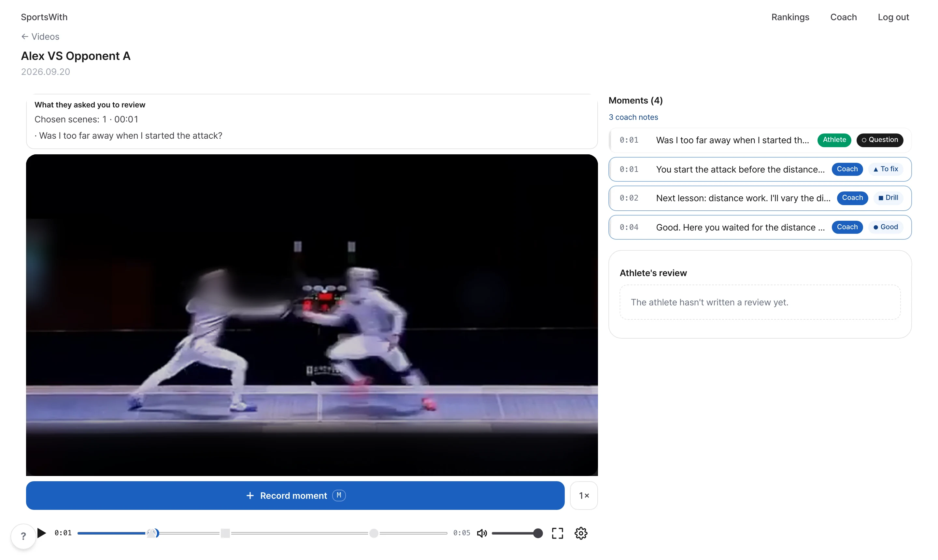Click the M shortcut badge on Record moment
The width and height of the screenshot is (938, 560).
click(339, 495)
